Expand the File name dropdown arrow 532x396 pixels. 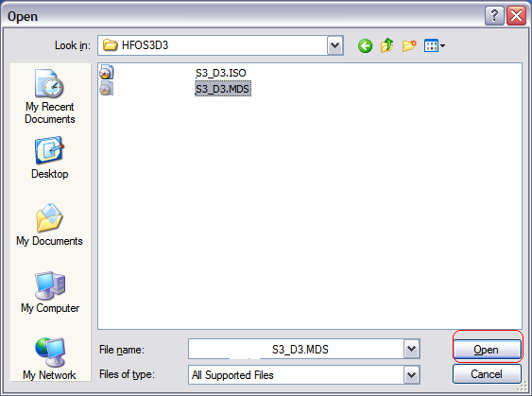[412, 349]
